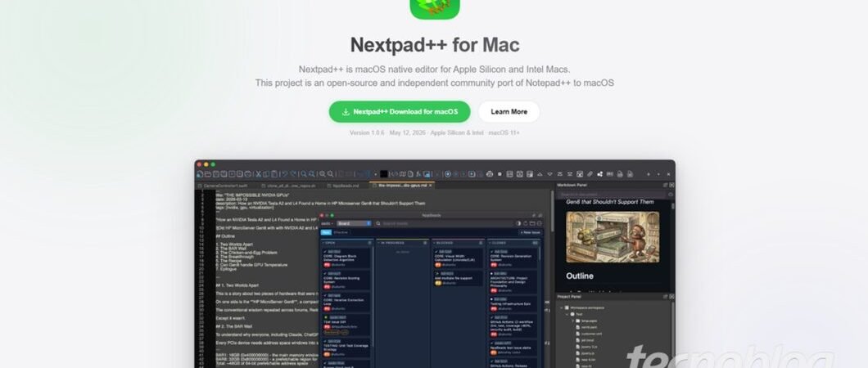The height and width of the screenshot is (368, 868).
Task: Click the New Issue button in Notebeads
Action: pos(531,232)
